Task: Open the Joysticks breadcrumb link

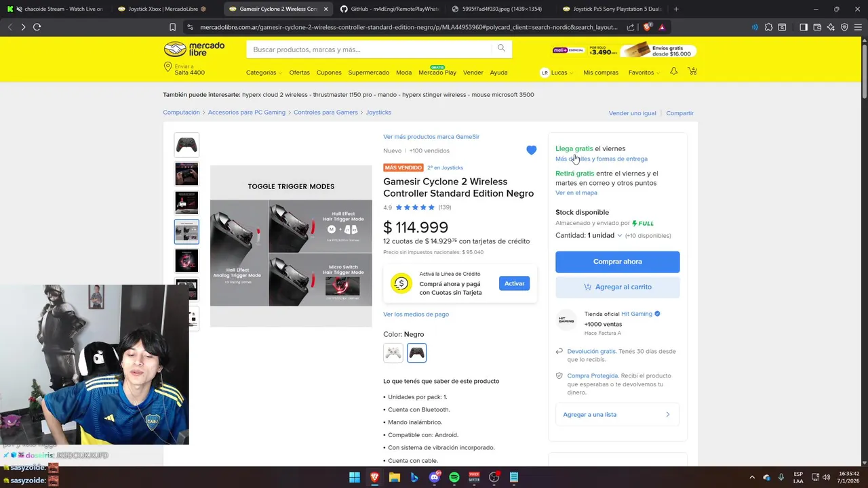Action: tap(378, 112)
